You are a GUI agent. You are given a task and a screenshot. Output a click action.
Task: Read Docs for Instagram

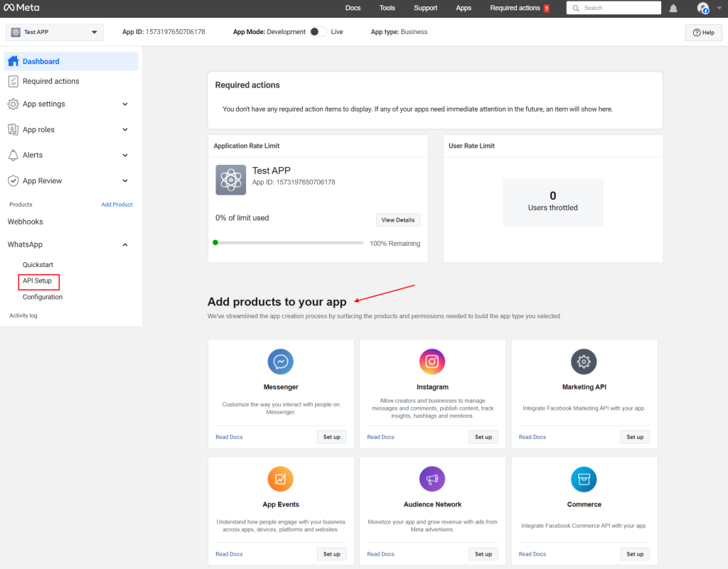click(381, 437)
